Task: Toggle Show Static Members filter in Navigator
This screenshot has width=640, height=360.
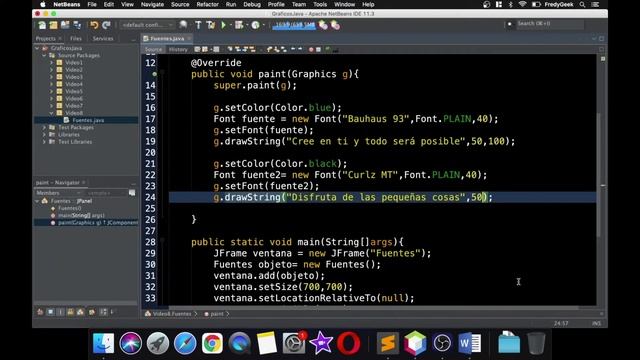Action: click(60, 312)
